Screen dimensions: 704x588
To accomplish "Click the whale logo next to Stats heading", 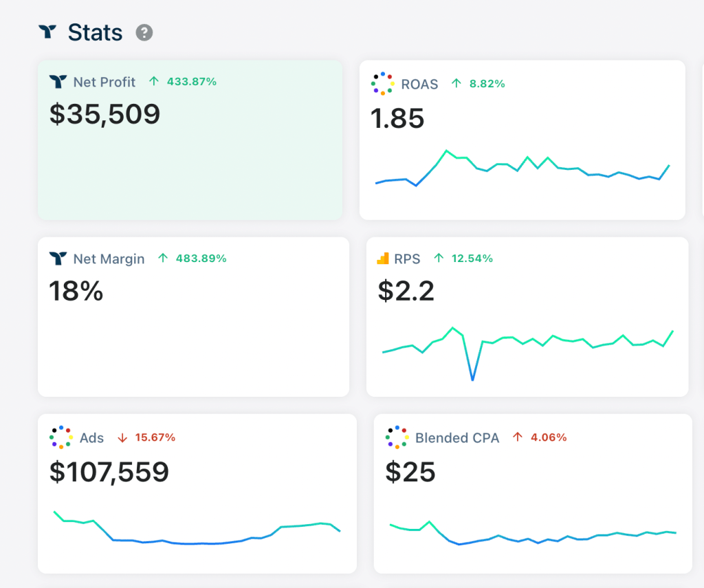I will 47,32.
